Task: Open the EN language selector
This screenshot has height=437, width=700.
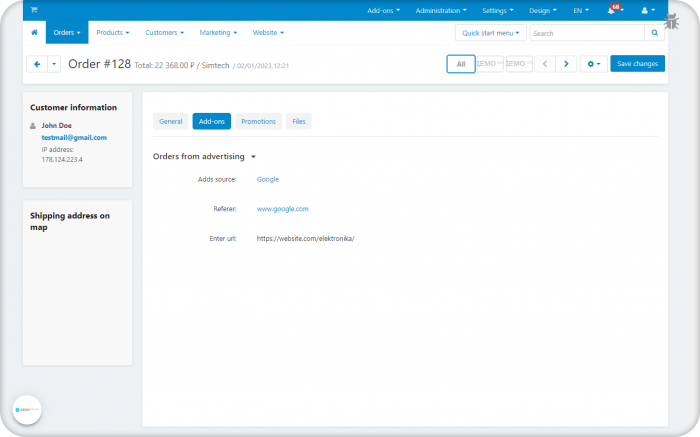Action: (581, 11)
